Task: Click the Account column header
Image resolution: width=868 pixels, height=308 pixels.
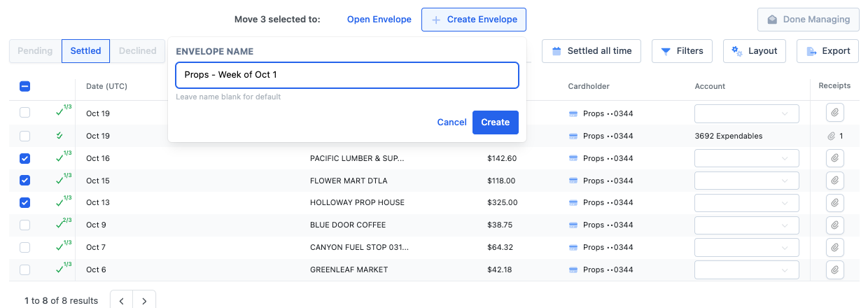Action: click(x=710, y=86)
